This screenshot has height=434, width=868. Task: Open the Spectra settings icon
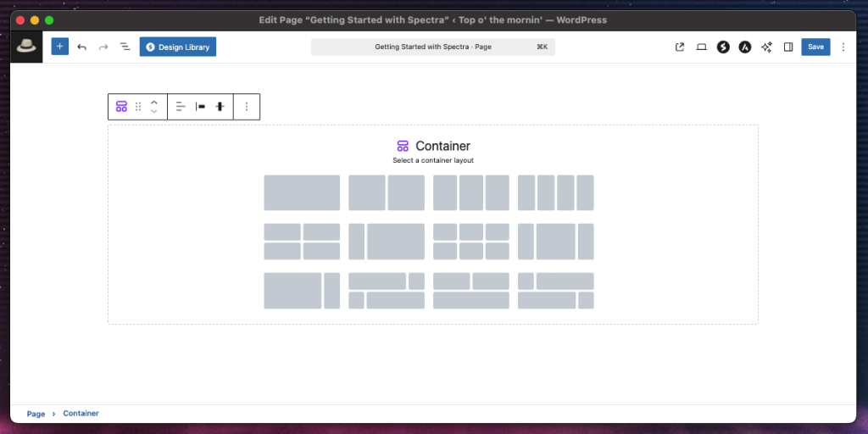[x=723, y=47]
